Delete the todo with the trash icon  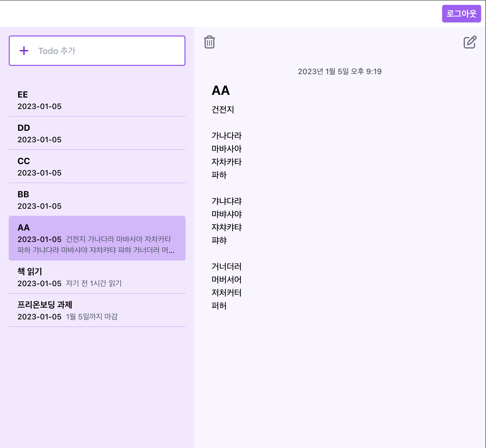(209, 42)
